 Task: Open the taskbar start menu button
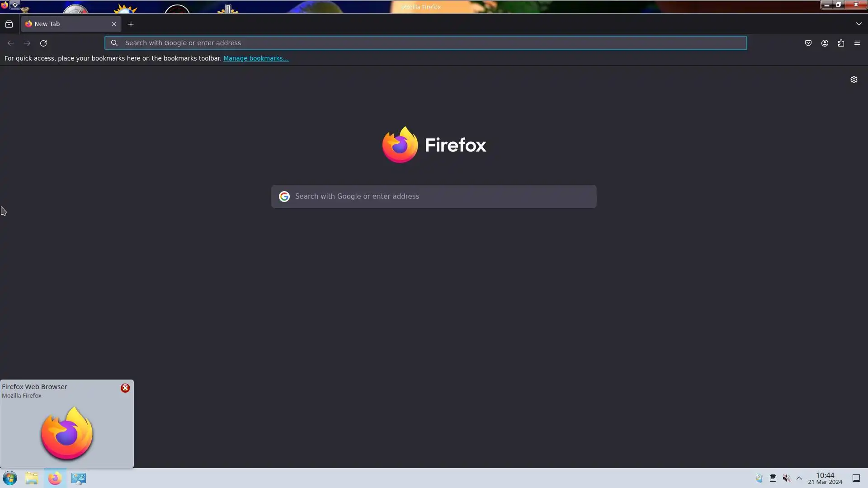coord(10,478)
